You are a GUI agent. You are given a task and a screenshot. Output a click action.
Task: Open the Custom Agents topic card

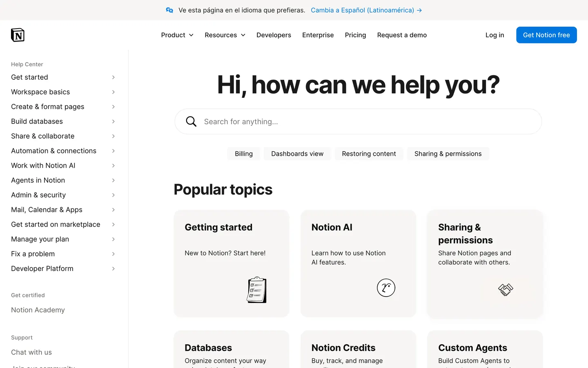click(x=485, y=349)
